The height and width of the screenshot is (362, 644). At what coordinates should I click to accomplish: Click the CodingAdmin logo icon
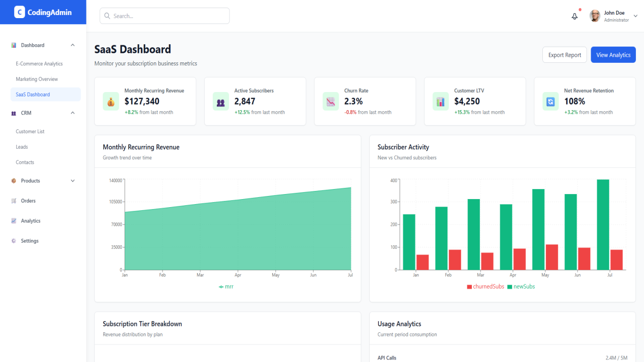20,12
